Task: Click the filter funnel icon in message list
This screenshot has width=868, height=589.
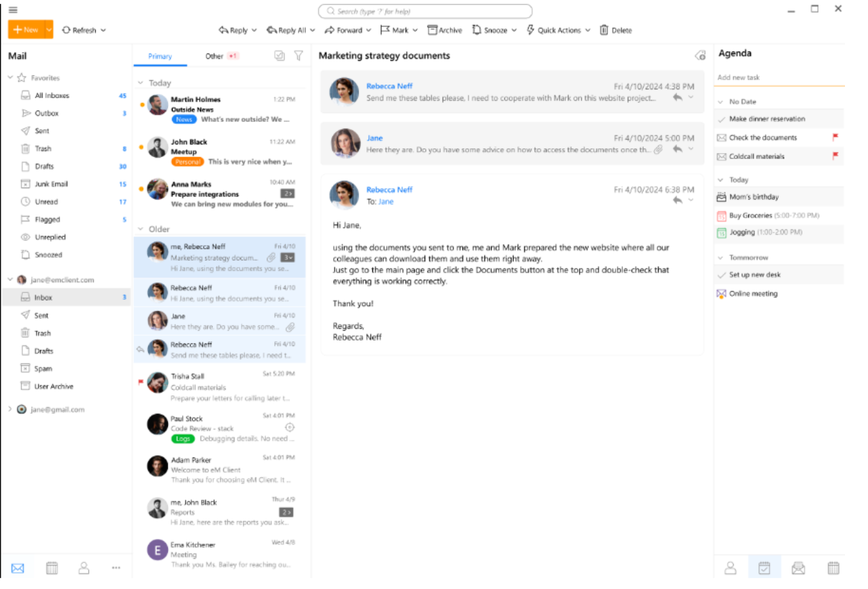Action: [298, 56]
